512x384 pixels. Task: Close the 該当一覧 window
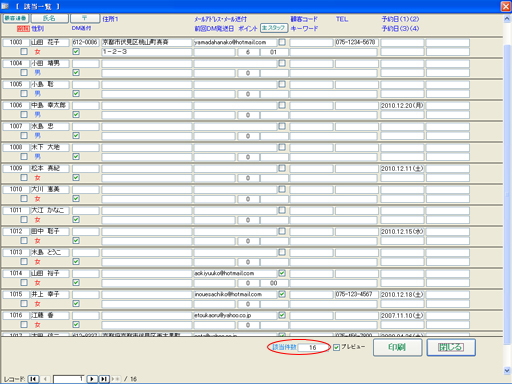[x=506, y=6]
